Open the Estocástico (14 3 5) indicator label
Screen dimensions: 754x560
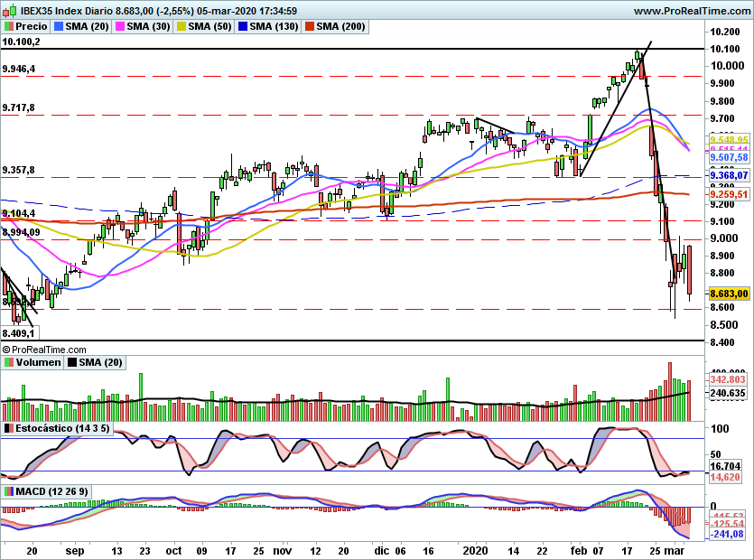click(x=62, y=427)
